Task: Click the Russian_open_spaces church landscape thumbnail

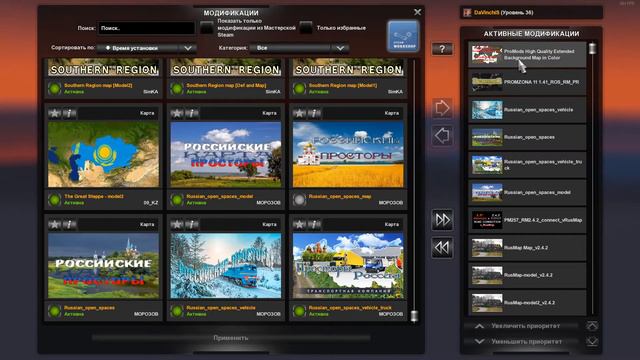Action: (x=103, y=266)
